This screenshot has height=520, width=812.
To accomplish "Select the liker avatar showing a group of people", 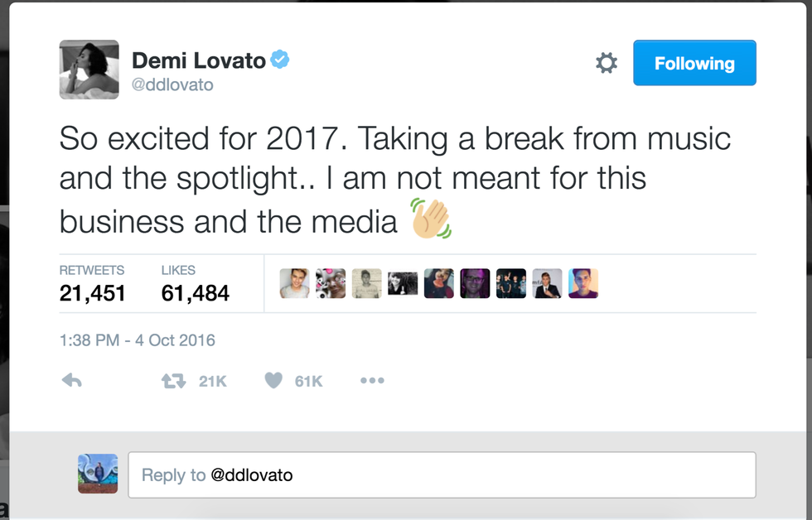I will (x=511, y=283).
